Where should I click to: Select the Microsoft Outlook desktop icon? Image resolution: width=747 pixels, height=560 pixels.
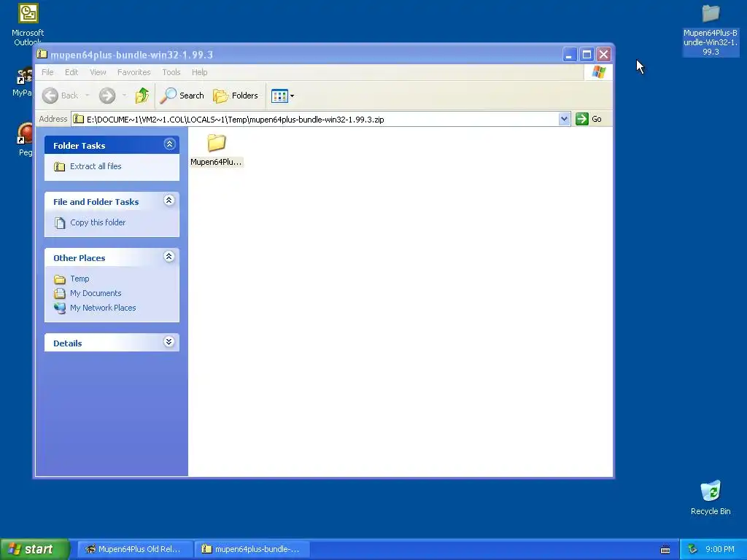(28, 24)
